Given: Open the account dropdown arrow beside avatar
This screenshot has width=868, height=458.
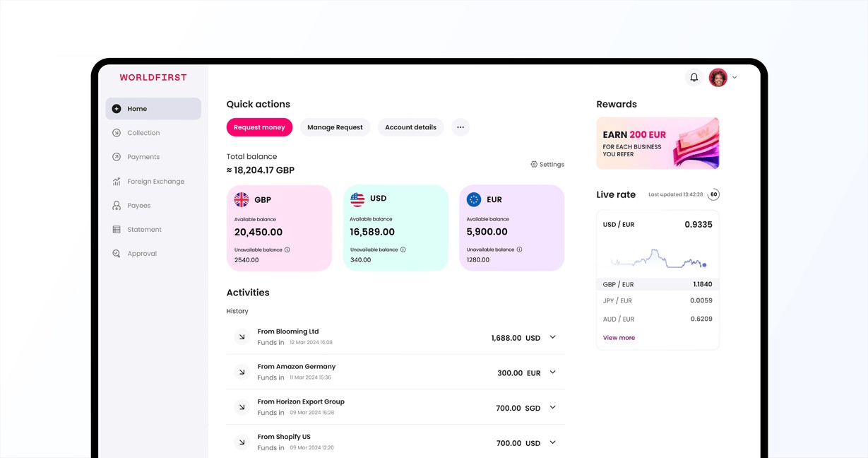Looking at the screenshot, I should [735, 78].
